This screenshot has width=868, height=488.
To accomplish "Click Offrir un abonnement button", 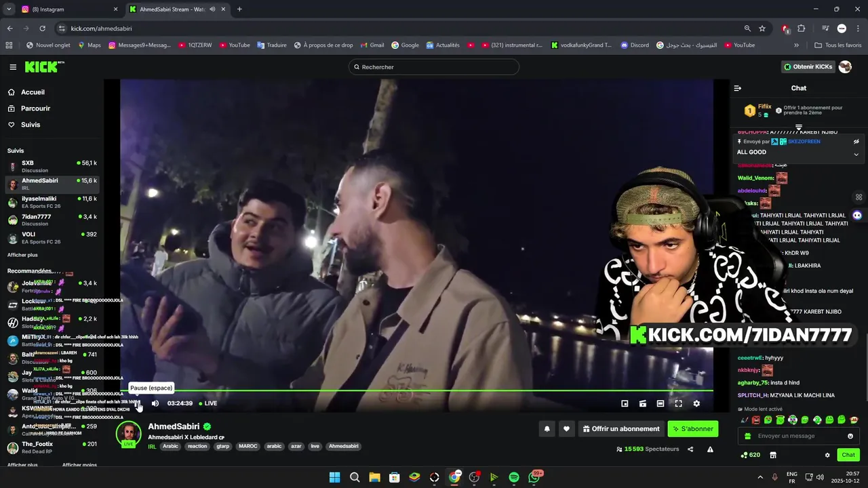I will coord(621,429).
